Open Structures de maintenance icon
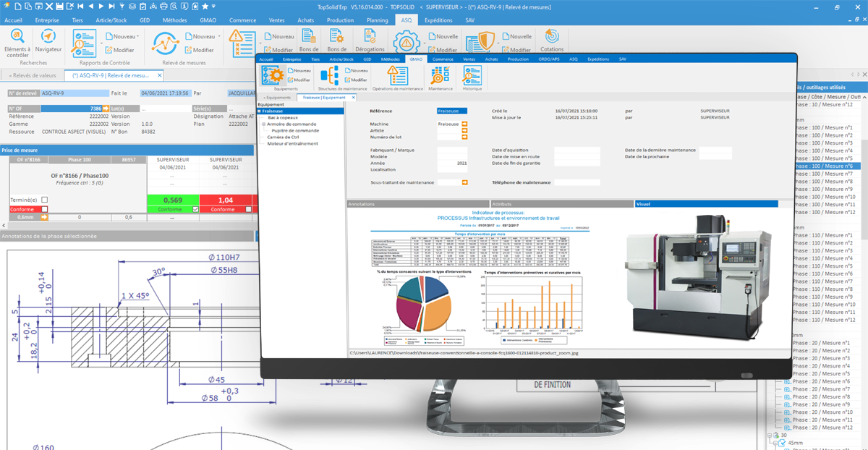Viewport: 868px width, 450px height. pos(330,76)
